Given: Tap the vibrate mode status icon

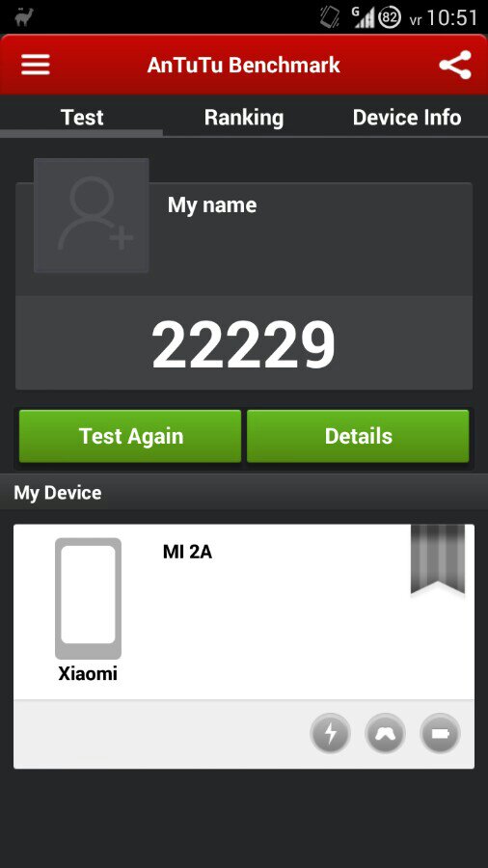Looking at the screenshot, I should pos(330,16).
